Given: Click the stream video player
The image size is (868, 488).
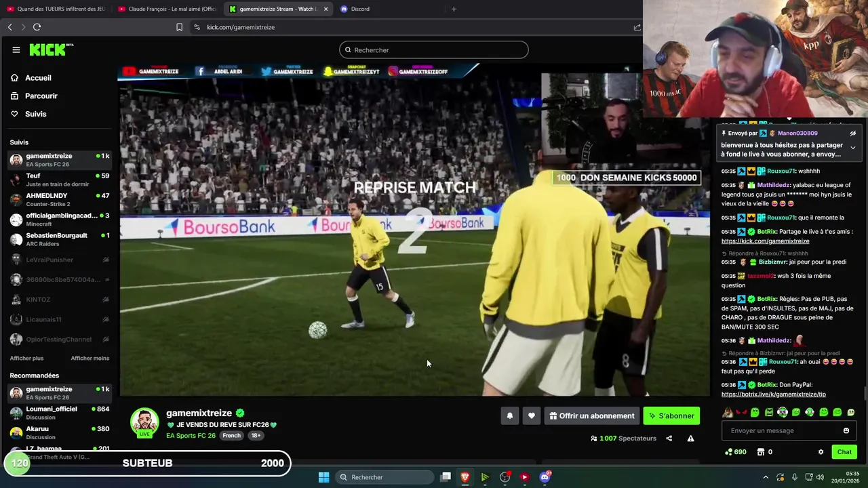Looking at the screenshot, I should tap(414, 230).
